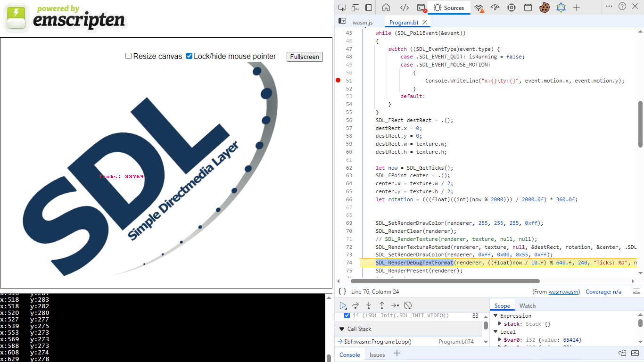Open the cookie extension tool icon
The image size is (644, 362).
[x=545, y=8]
